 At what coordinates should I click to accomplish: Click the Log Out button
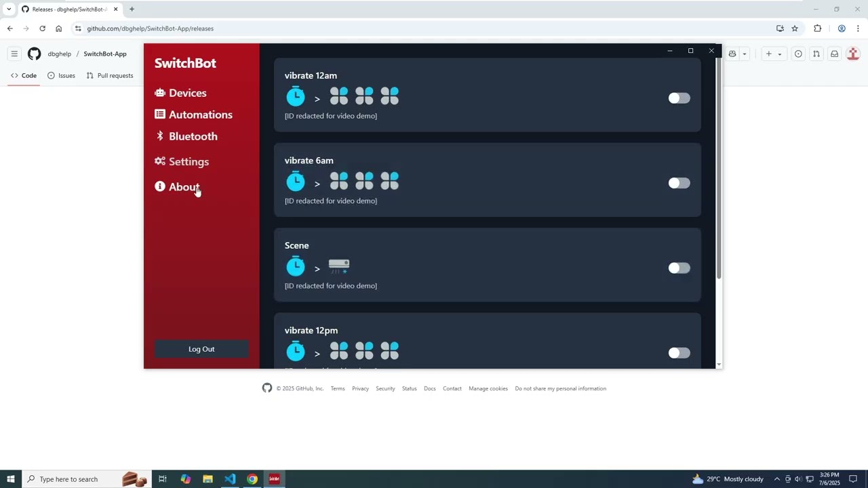tap(201, 349)
